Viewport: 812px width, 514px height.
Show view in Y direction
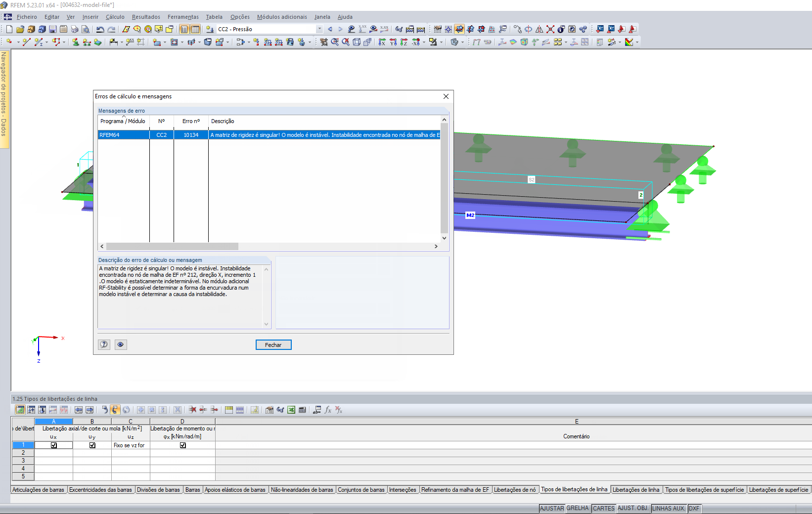point(393,42)
